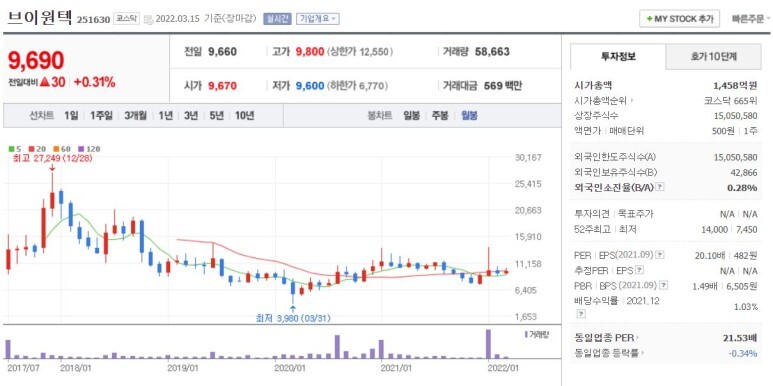The height and width of the screenshot is (386, 773).
Task: Select the 3년 line chart period
Action: [x=191, y=116]
